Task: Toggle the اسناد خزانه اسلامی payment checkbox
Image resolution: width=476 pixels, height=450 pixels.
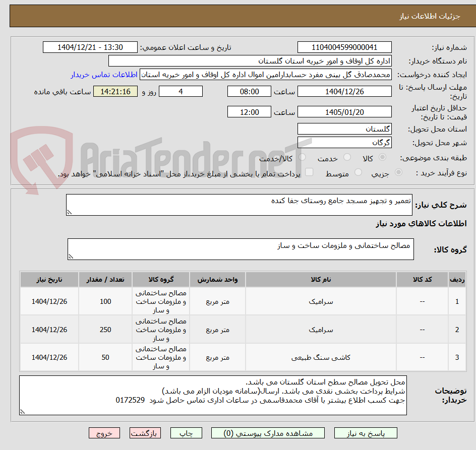Action: click(309, 172)
